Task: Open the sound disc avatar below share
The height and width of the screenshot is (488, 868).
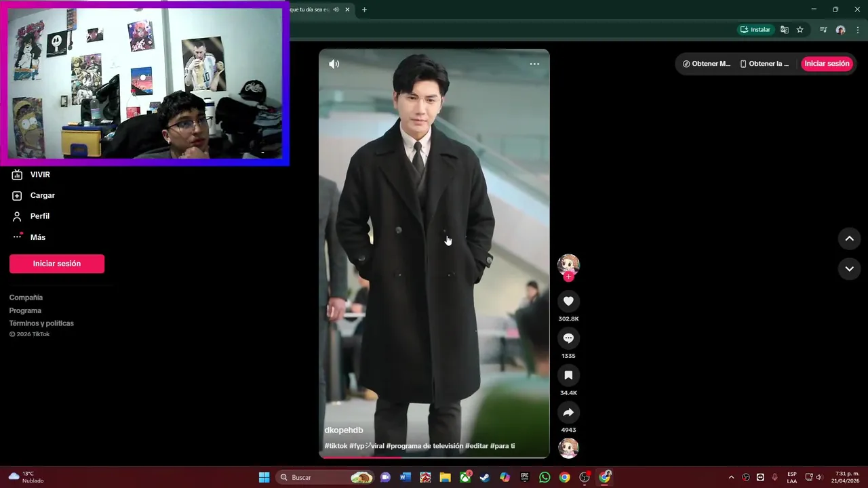Action: point(568,448)
